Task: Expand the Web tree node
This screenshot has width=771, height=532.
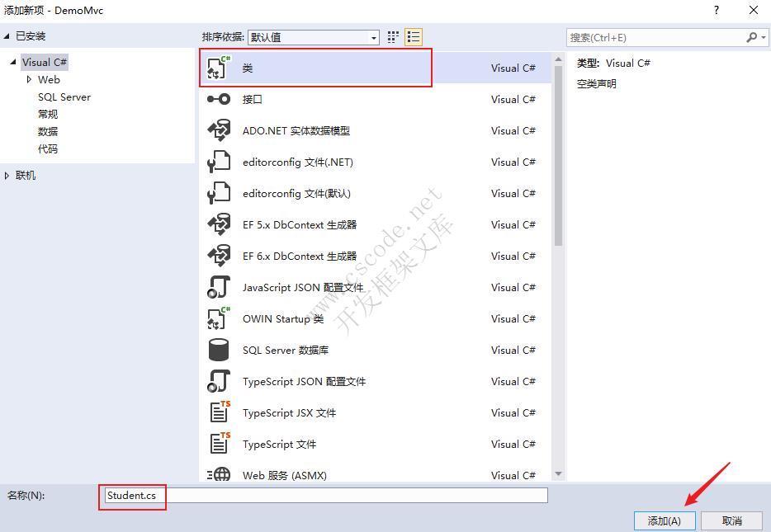Action: pos(30,79)
